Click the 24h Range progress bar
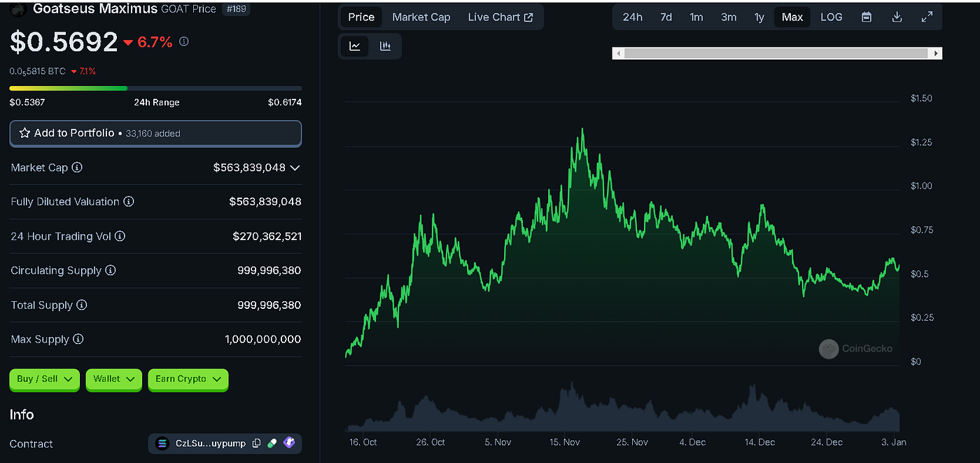 click(x=155, y=88)
